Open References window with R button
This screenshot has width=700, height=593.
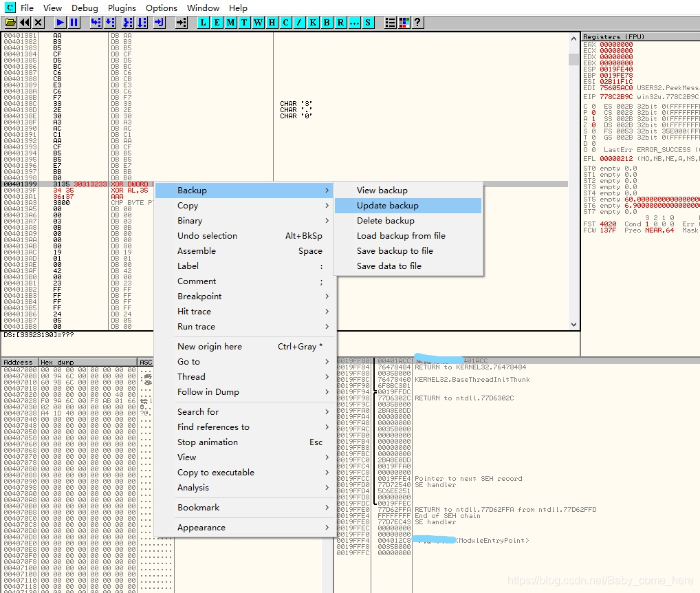click(340, 22)
